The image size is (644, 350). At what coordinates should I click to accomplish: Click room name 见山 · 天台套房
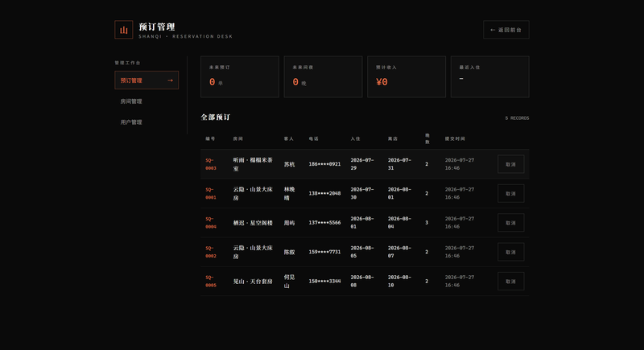tap(253, 281)
